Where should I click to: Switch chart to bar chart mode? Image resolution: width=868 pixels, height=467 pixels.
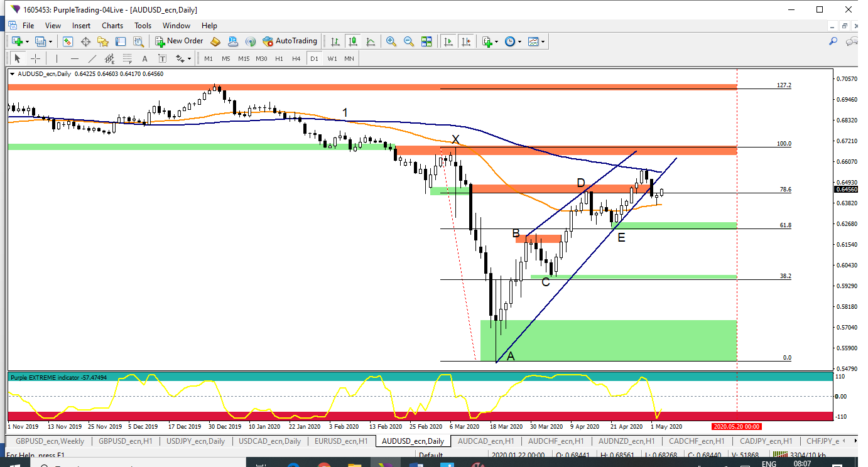[335, 41]
